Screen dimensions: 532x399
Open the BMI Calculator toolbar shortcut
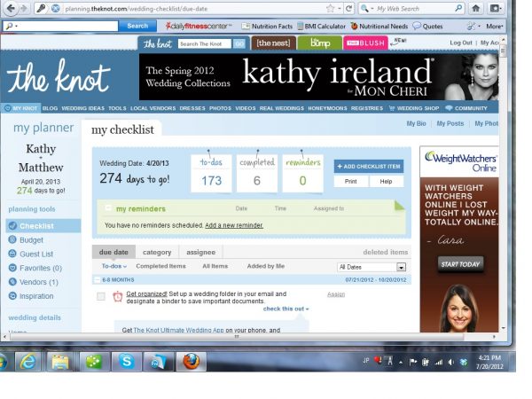coord(321,26)
